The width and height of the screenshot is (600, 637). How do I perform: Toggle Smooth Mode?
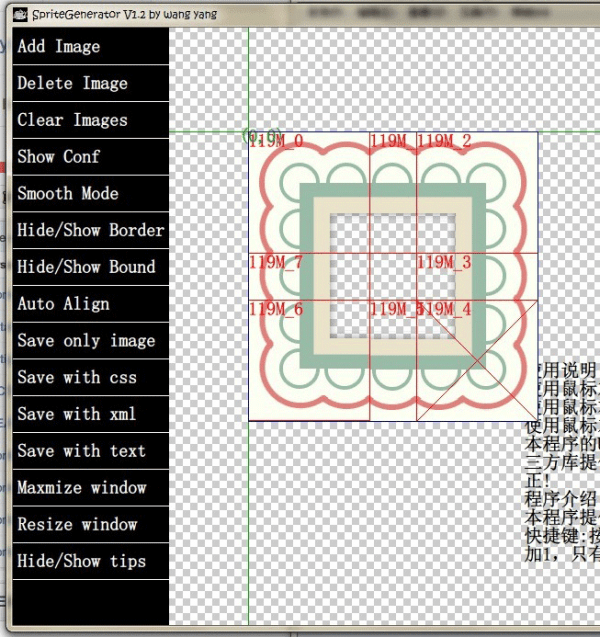(x=90, y=194)
